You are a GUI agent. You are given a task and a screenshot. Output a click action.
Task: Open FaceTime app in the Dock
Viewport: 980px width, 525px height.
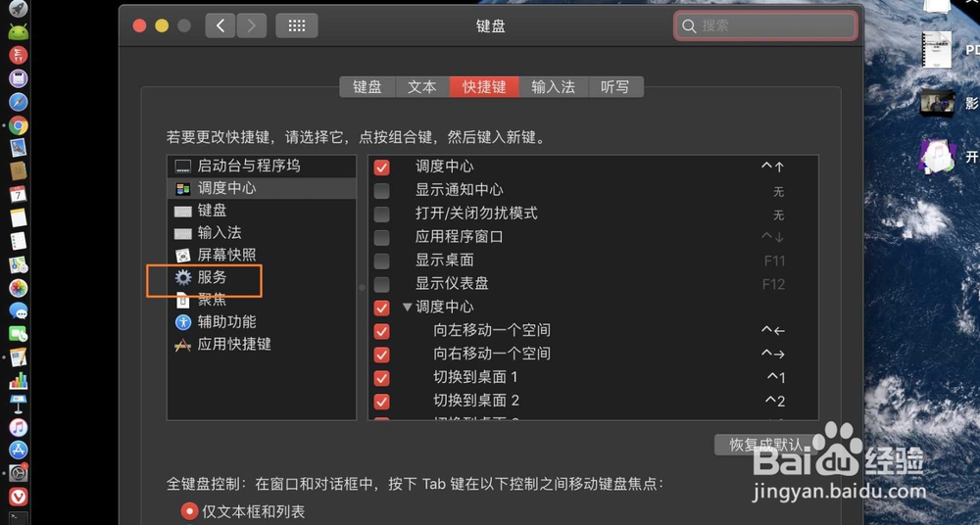click(x=18, y=334)
